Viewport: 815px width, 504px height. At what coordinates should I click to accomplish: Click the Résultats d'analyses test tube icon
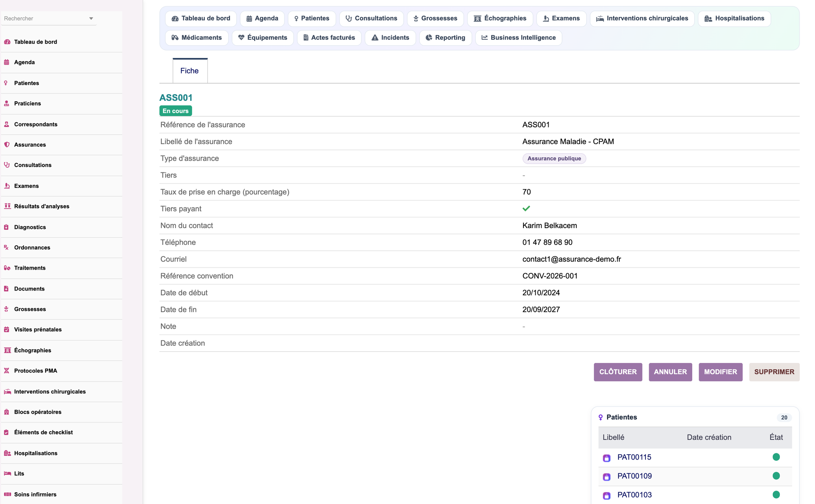7,206
